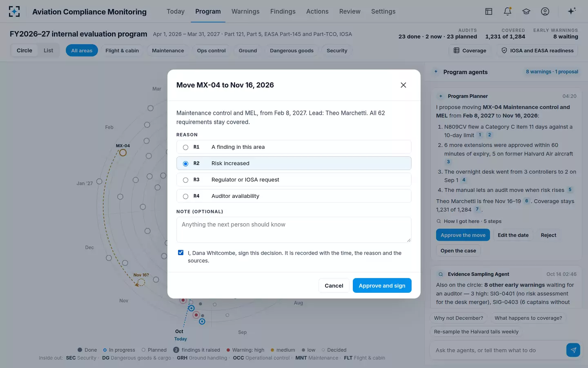Focus the Ask the agents input
Screen dimensions: 588x368
[x=497, y=350]
